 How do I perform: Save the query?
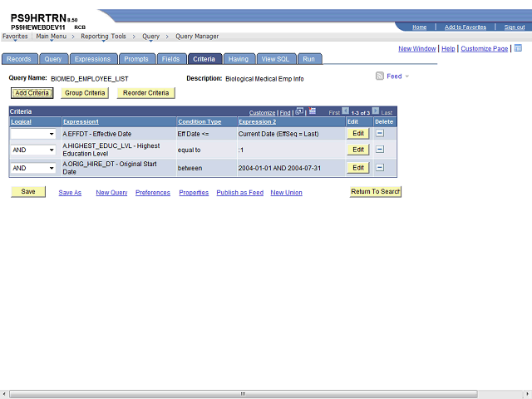point(28,192)
